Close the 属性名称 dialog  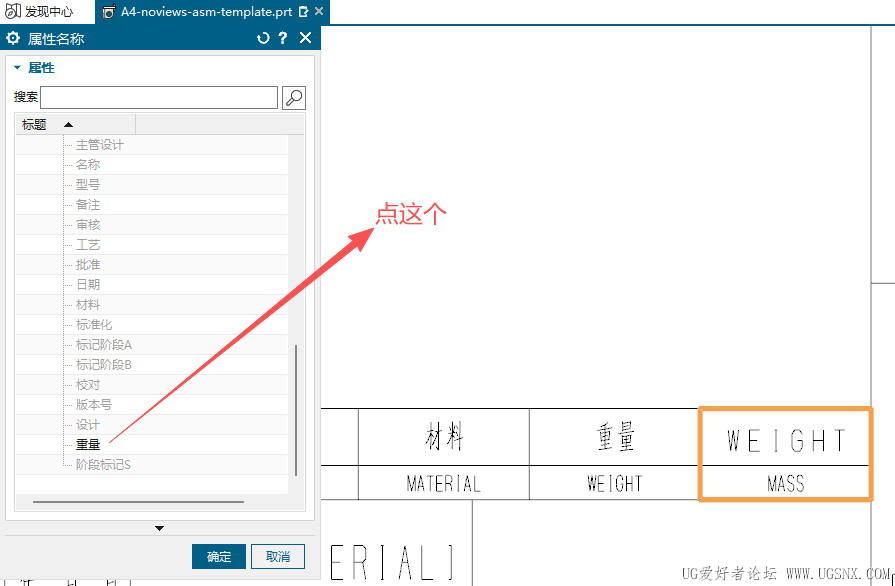pyautogui.click(x=305, y=38)
